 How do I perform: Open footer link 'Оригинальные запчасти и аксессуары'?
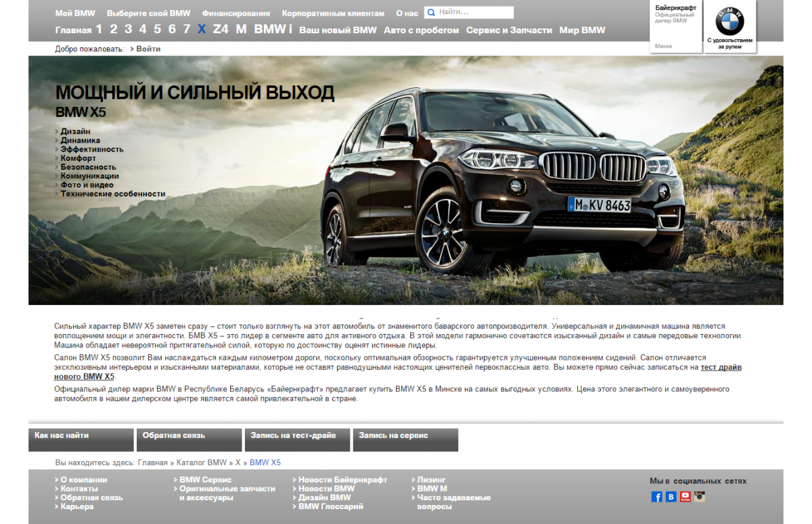coord(227,493)
